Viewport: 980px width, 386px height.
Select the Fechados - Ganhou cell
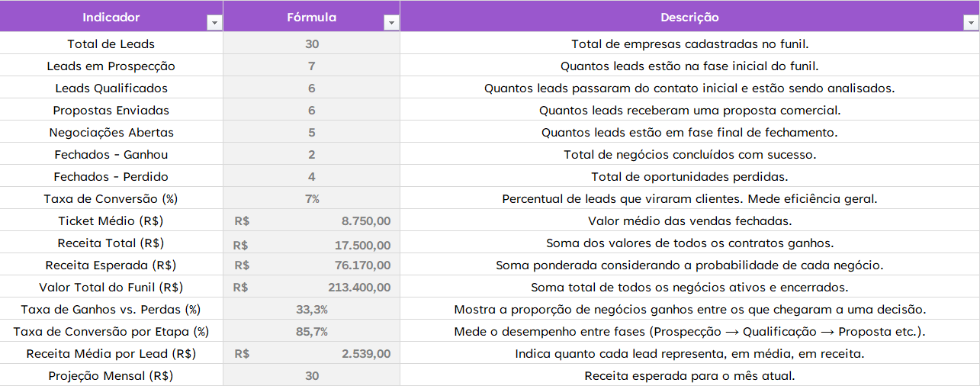[x=111, y=155]
